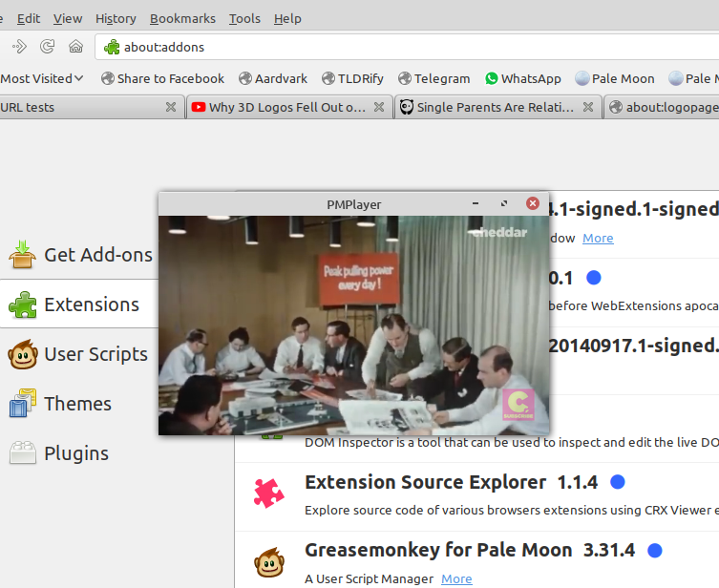Click the Themes icon in sidebar
The image size is (719, 588).
(x=23, y=404)
